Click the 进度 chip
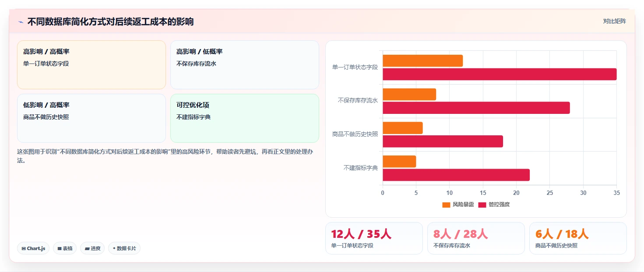 click(x=92, y=248)
